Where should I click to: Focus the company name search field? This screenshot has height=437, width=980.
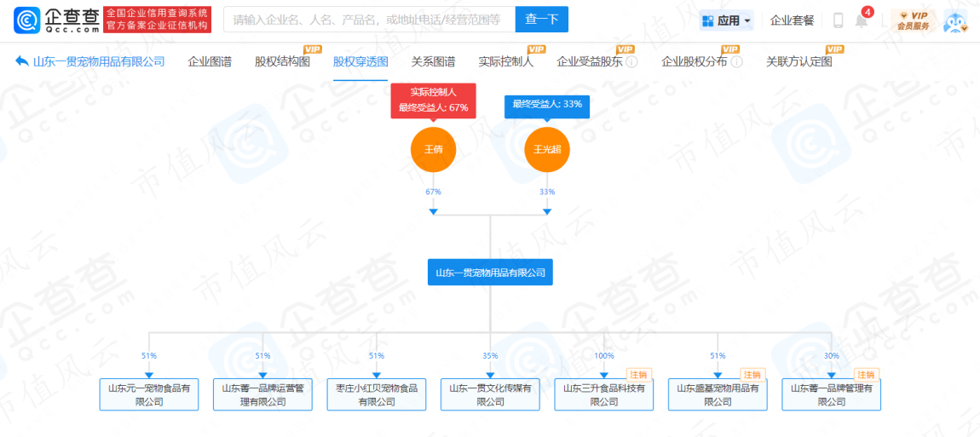pyautogui.click(x=369, y=20)
